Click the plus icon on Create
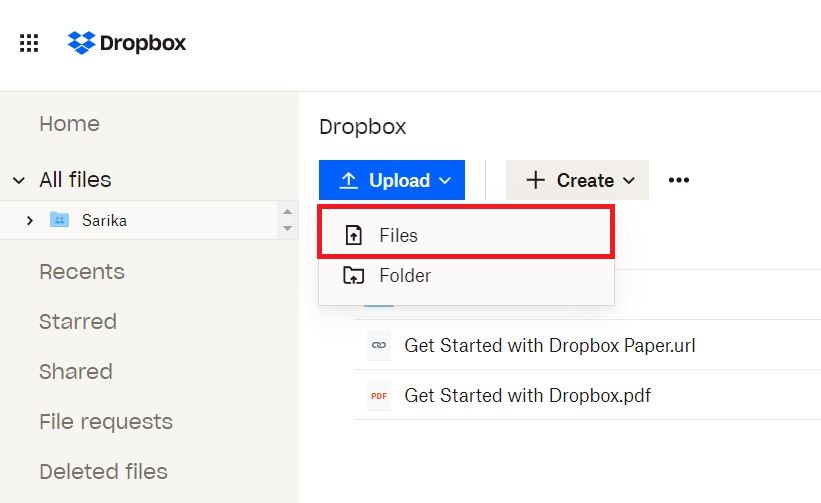The width and height of the screenshot is (821, 503). click(x=536, y=180)
